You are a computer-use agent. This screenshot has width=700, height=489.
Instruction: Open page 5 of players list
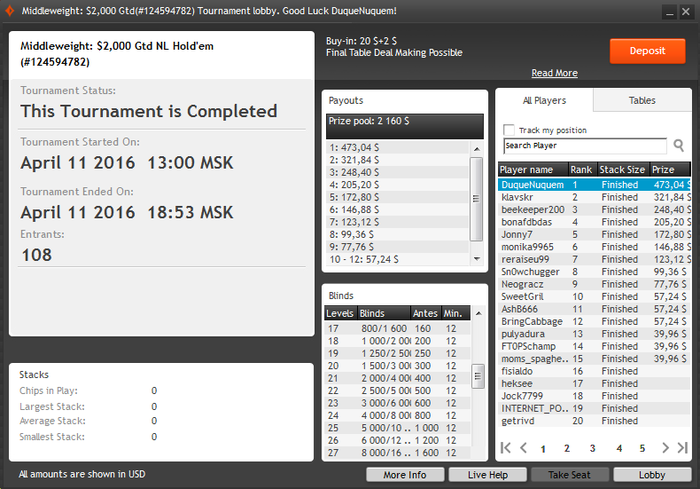coord(642,448)
